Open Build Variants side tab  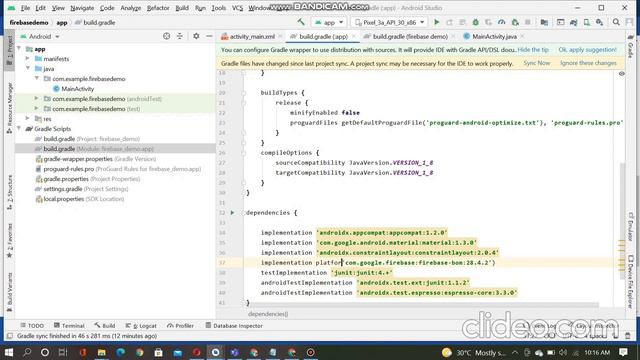(9, 291)
